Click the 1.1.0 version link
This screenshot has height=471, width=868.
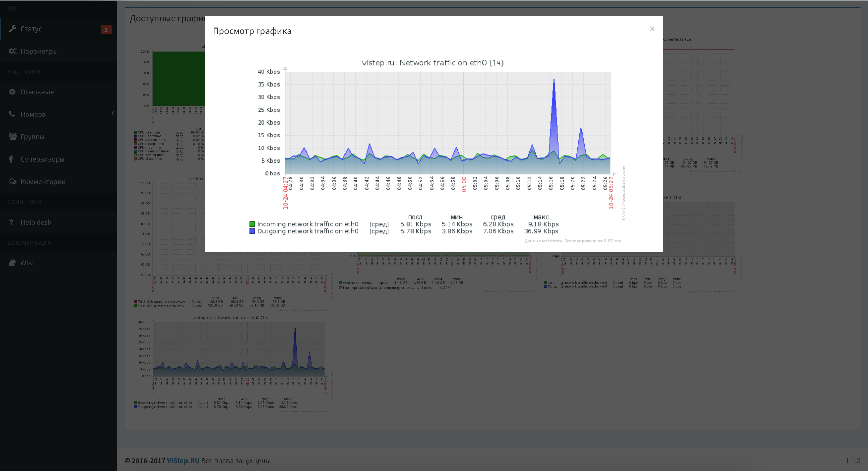coord(852,461)
